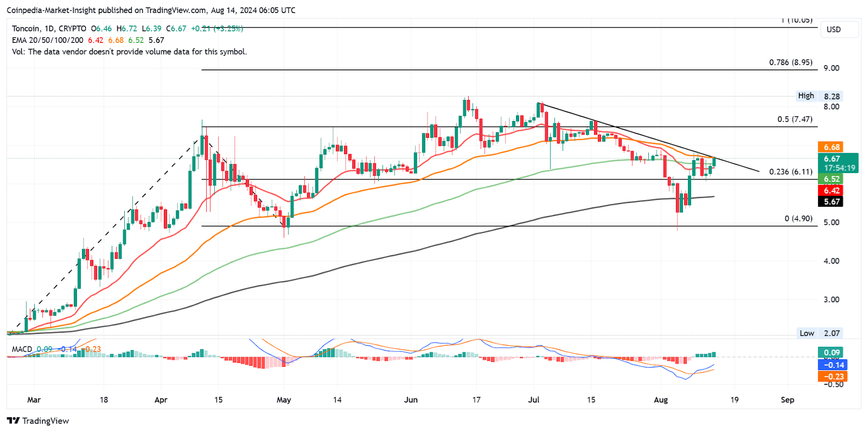The image size is (868, 432).
Task: Click the EMA 20/50/100/200 indicator label
Action: tap(48, 40)
